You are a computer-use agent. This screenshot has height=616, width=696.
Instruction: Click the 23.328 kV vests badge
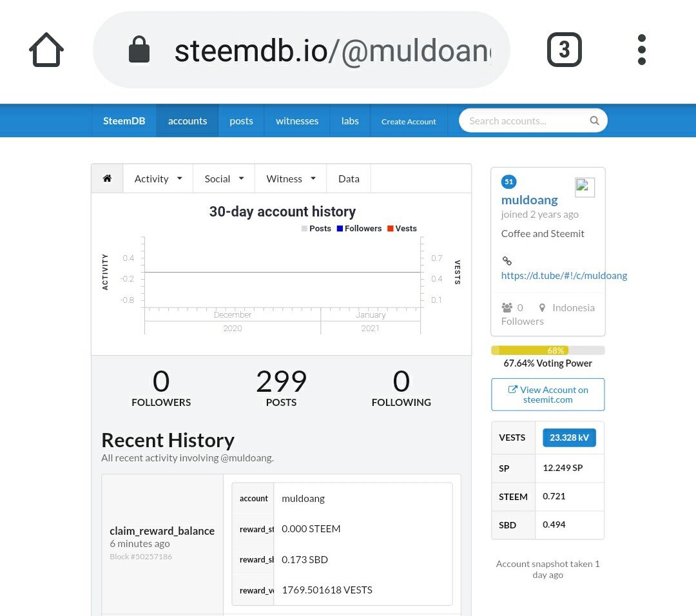coord(569,438)
